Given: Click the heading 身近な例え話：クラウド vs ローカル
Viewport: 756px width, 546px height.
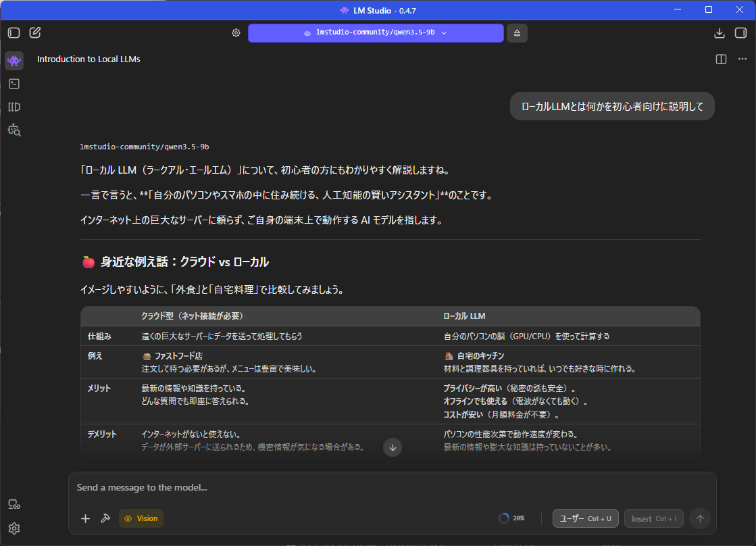Looking at the screenshot, I should click(x=184, y=262).
